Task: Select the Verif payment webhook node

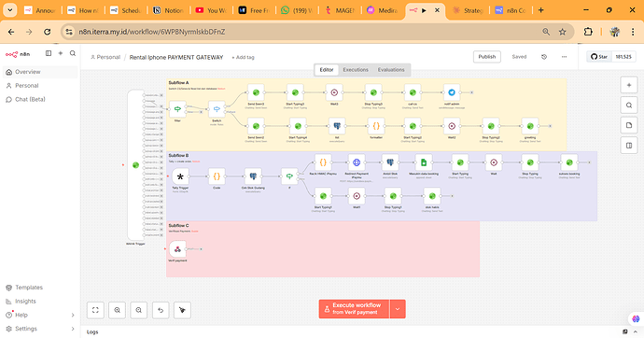Action: (177, 249)
